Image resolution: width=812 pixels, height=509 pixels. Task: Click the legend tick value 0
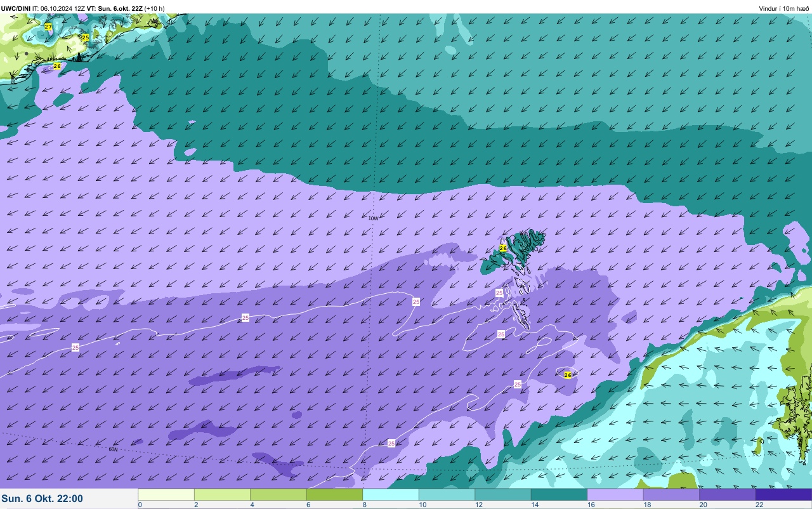(x=140, y=505)
